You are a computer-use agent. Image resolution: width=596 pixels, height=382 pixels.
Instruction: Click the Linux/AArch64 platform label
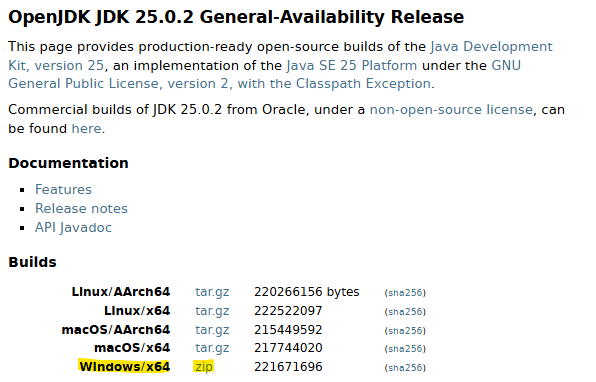coord(121,292)
